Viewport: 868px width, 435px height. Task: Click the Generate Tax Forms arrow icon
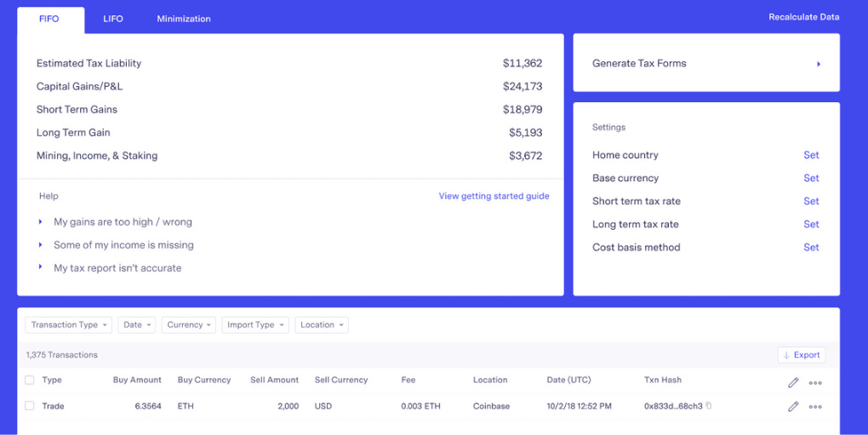tap(818, 64)
